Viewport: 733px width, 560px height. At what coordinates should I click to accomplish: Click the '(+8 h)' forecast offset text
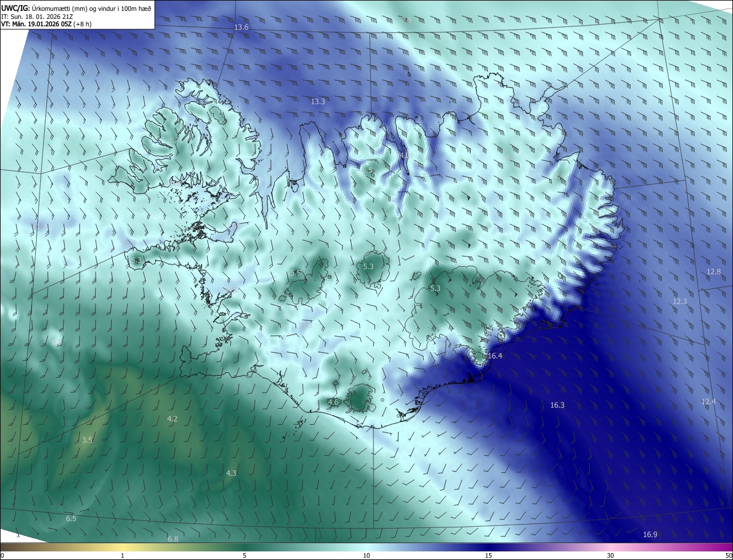(x=81, y=24)
